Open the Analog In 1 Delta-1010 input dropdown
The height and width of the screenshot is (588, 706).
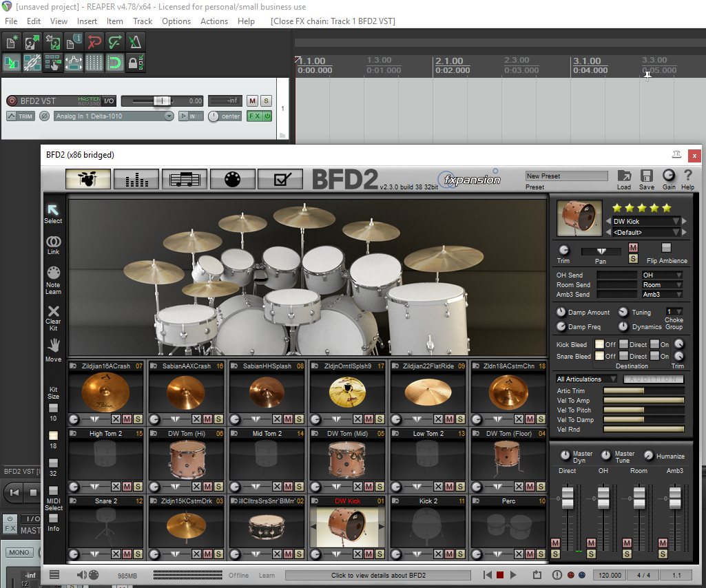point(114,116)
